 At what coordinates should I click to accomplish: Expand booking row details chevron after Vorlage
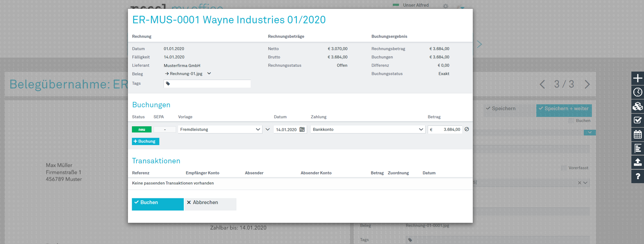coord(268,129)
